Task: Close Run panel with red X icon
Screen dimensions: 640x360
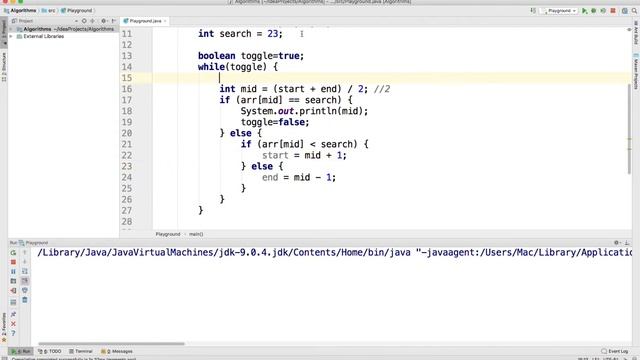Action: (x=13, y=324)
